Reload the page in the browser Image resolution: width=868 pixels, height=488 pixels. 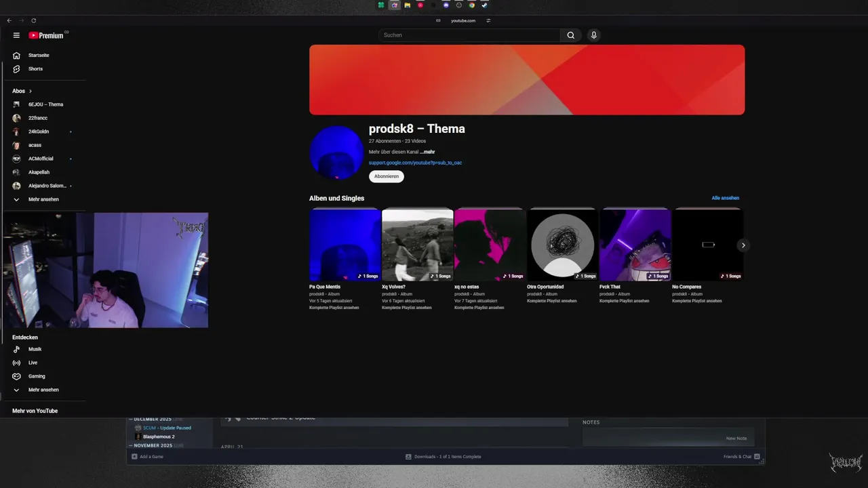click(x=33, y=20)
